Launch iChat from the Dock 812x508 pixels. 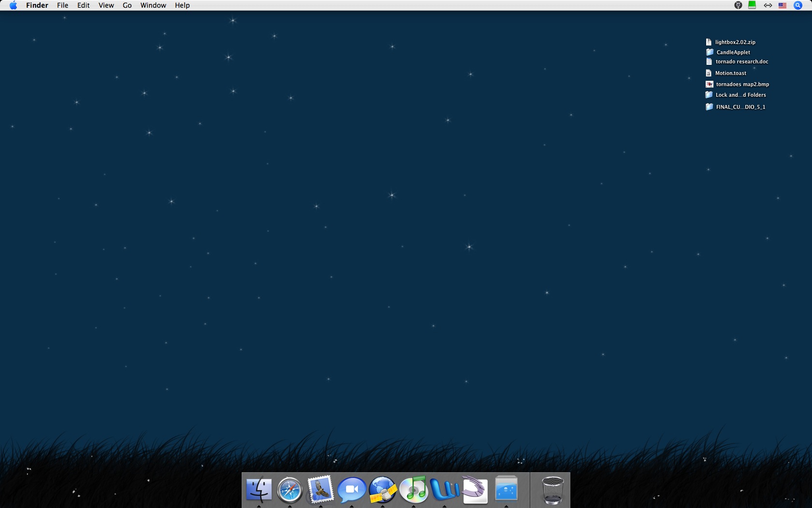[x=351, y=490]
